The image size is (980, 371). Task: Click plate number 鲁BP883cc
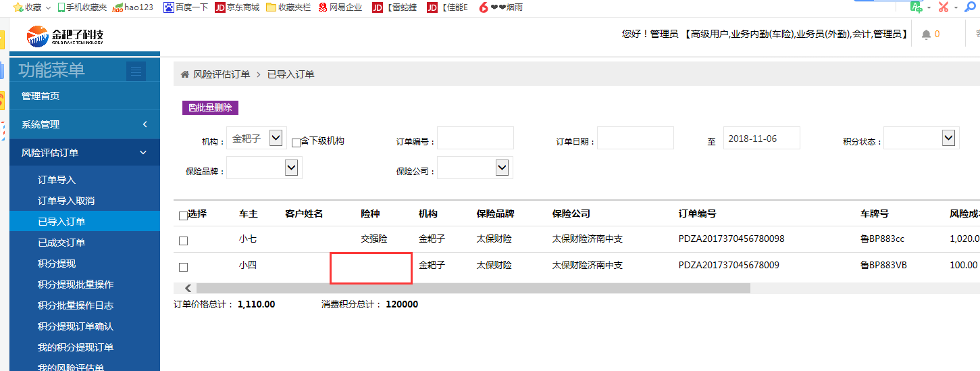[x=882, y=239]
